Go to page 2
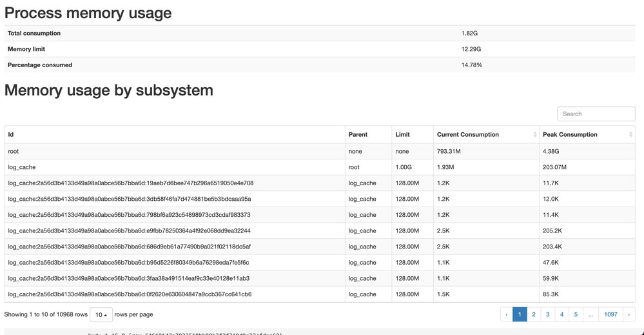This screenshot has height=335, width=644. coord(534,314)
